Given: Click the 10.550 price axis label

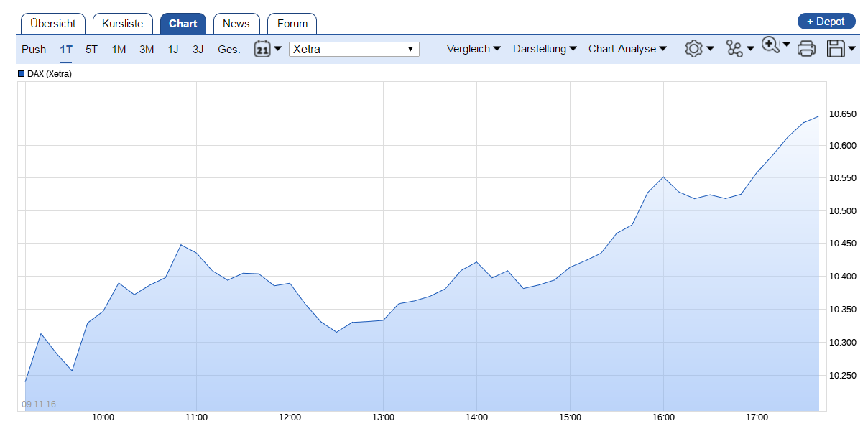Looking at the screenshot, I should [843, 177].
